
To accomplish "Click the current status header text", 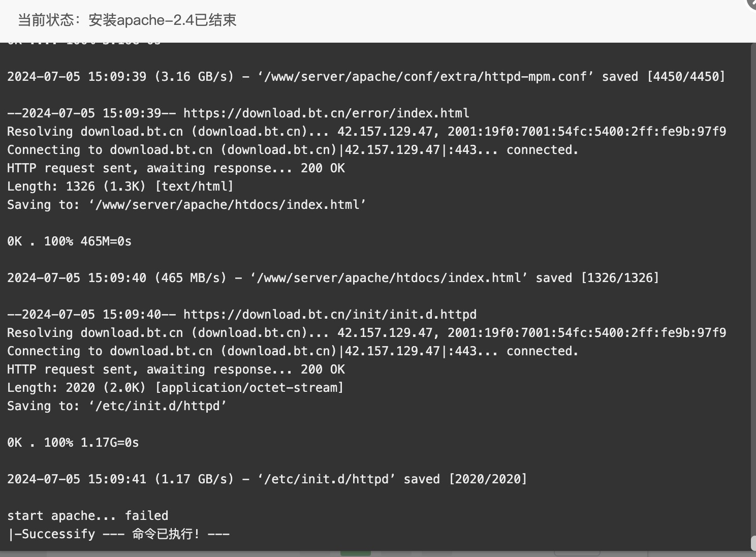I will tap(127, 20).
